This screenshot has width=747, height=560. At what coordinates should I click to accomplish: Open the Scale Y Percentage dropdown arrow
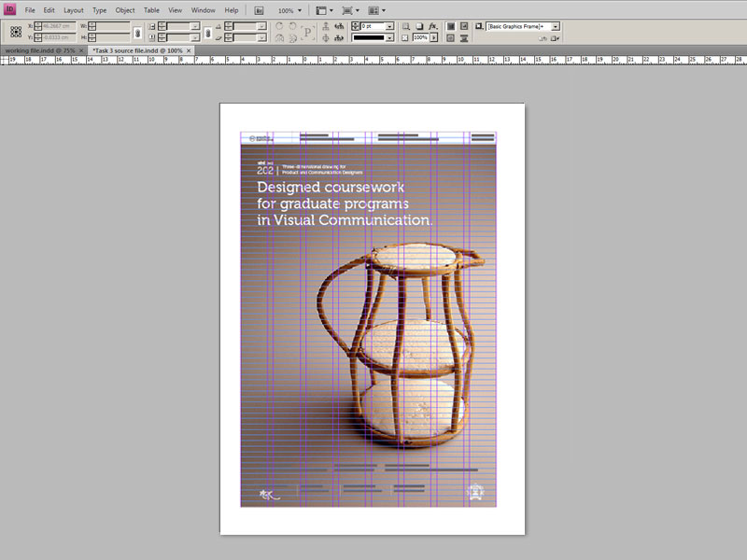click(195, 37)
